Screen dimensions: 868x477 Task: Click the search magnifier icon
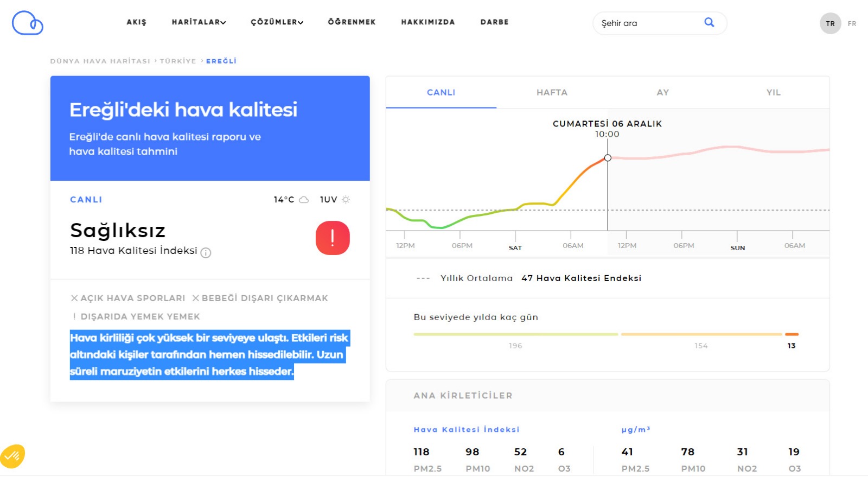click(x=709, y=22)
